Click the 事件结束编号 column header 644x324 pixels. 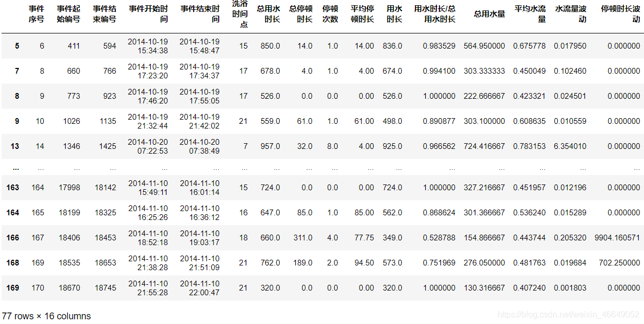click(104, 14)
